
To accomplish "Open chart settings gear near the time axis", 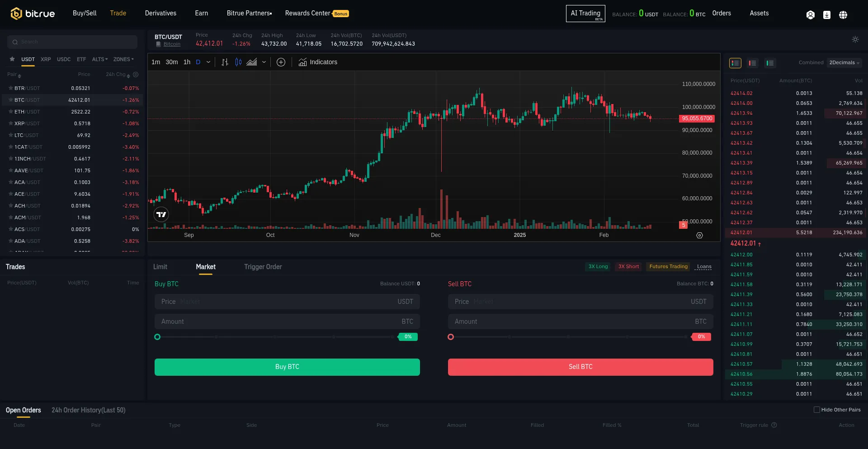I will (699, 235).
